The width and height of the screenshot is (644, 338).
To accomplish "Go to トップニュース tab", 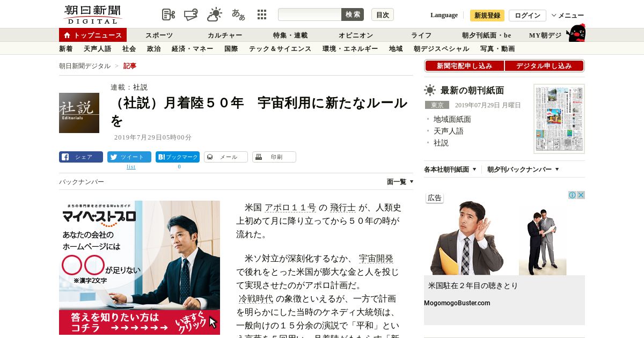I will pyautogui.click(x=93, y=35).
